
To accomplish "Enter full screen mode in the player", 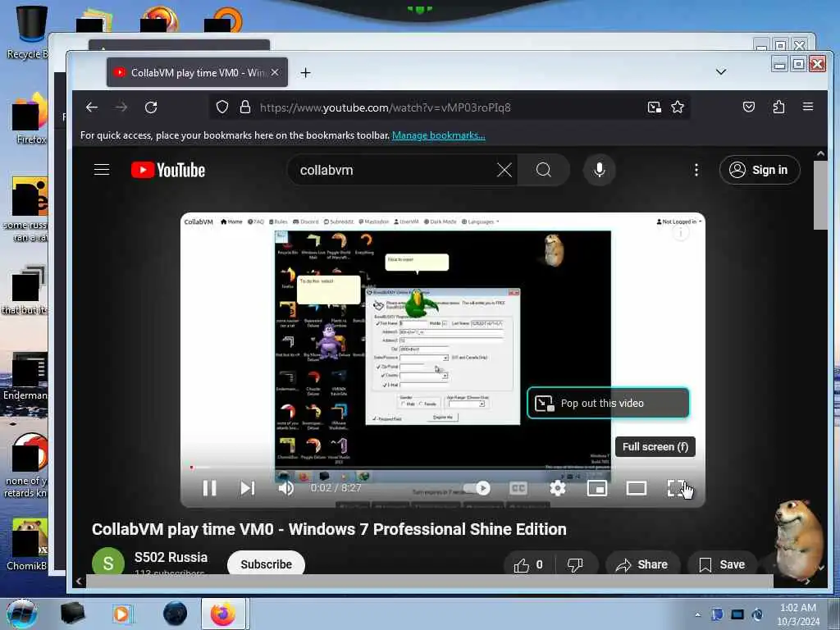I will click(x=676, y=488).
